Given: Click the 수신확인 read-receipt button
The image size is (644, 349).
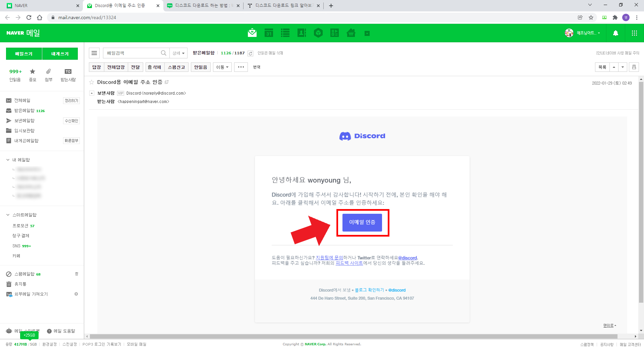Looking at the screenshot, I should tap(71, 121).
